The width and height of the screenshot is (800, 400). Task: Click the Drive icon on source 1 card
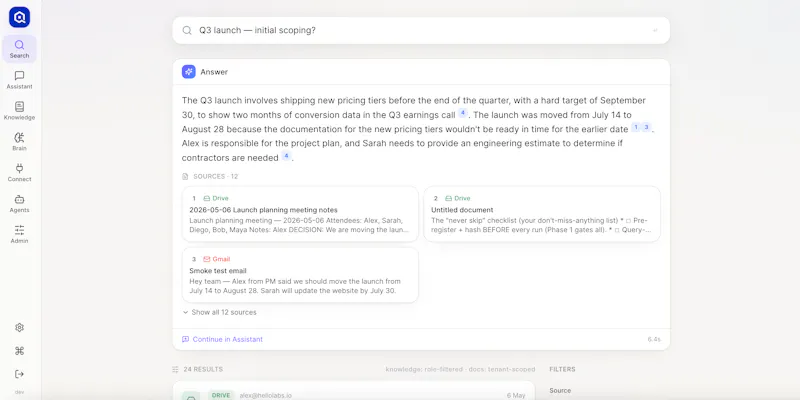click(x=207, y=198)
